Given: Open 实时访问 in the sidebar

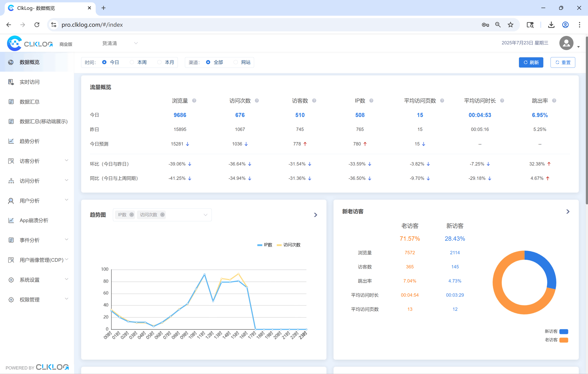Looking at the screenshot, I should coord(30,82).
